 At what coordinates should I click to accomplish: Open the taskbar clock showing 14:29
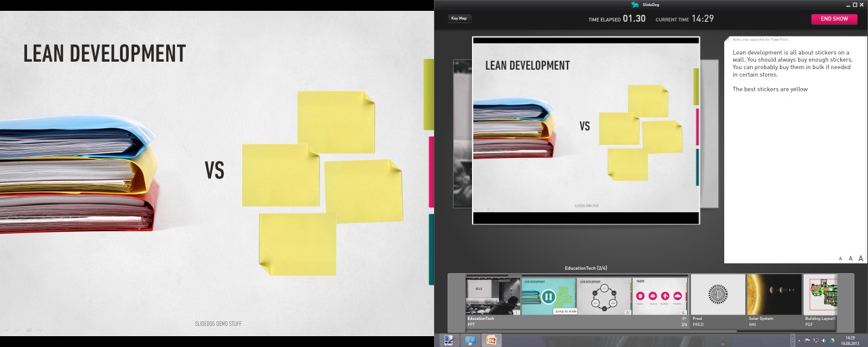(850, 340)
